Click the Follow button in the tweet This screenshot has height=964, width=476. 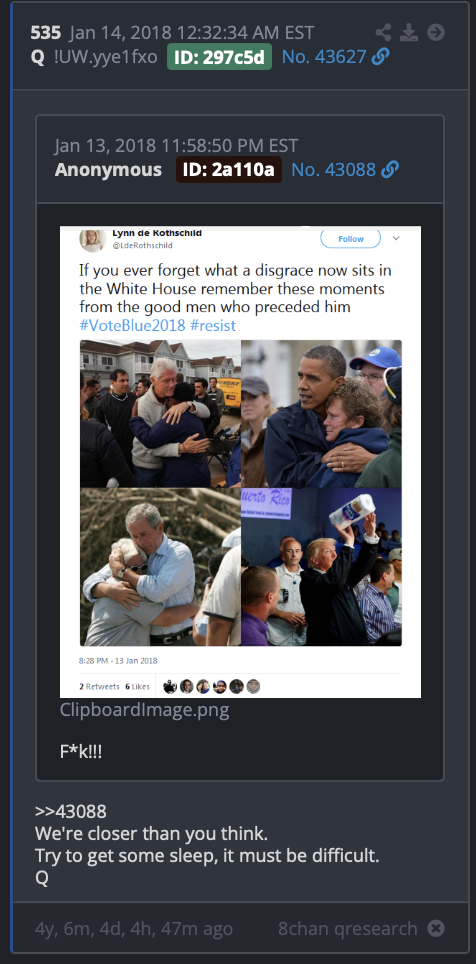[351, 239]
